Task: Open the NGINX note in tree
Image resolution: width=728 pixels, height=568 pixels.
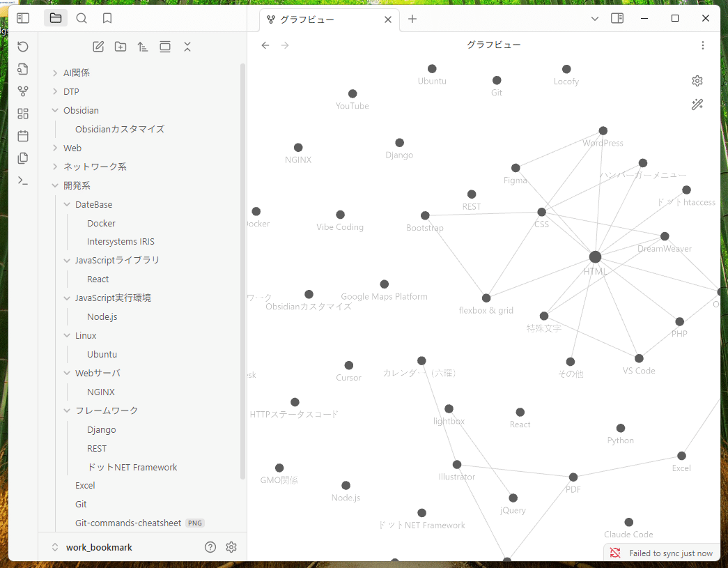Action: click(x=101, y=392)
